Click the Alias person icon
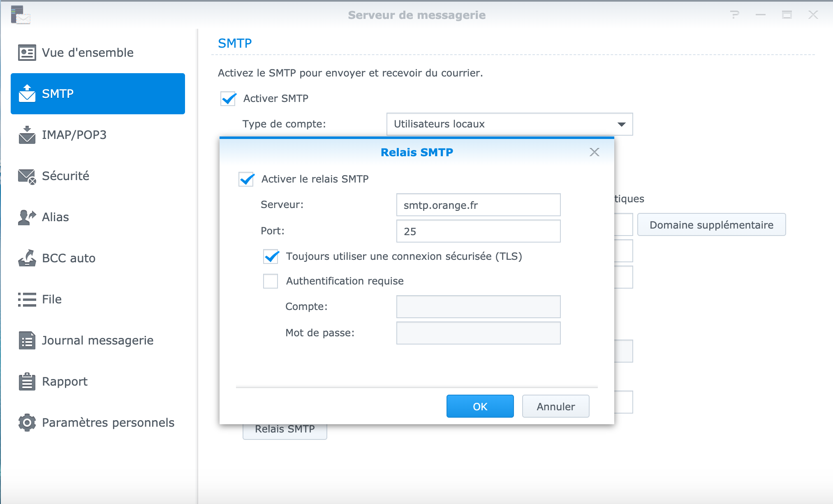Viewport: 833px width, 504px height. (x=27, y=217)
